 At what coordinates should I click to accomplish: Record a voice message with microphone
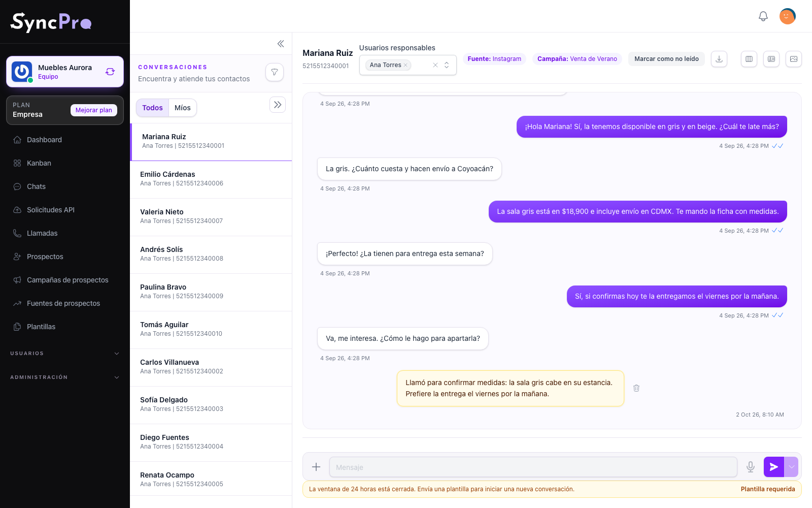751,467
